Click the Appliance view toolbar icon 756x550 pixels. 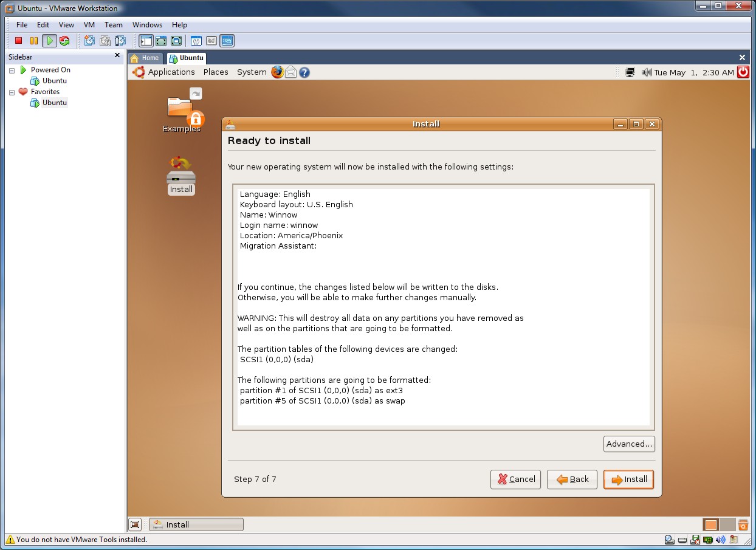coord(211,41)
